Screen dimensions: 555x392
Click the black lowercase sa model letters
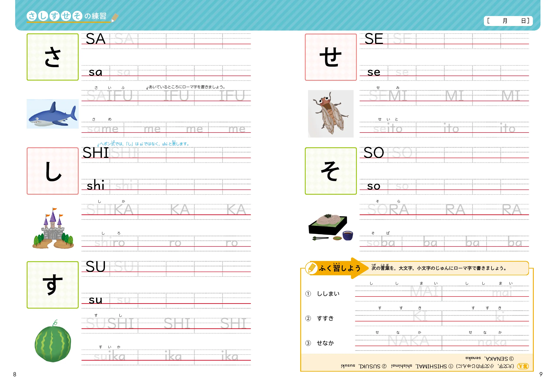pos(96,72)
